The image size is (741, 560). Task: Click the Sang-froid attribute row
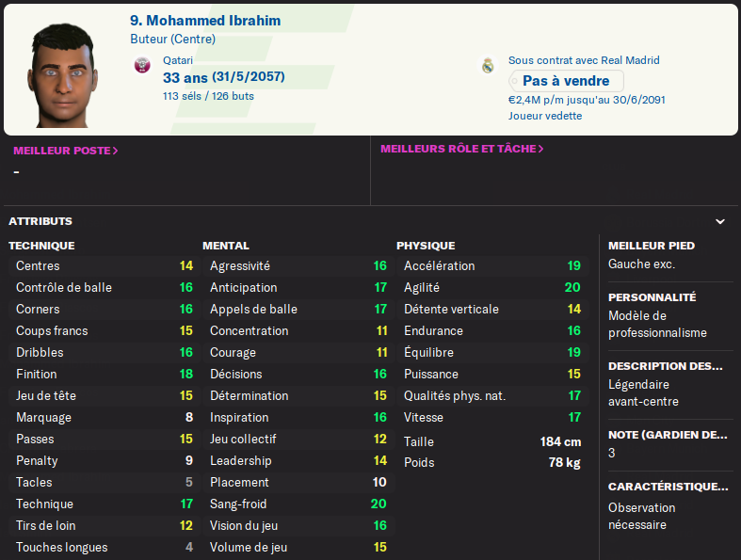pos(298,504)
